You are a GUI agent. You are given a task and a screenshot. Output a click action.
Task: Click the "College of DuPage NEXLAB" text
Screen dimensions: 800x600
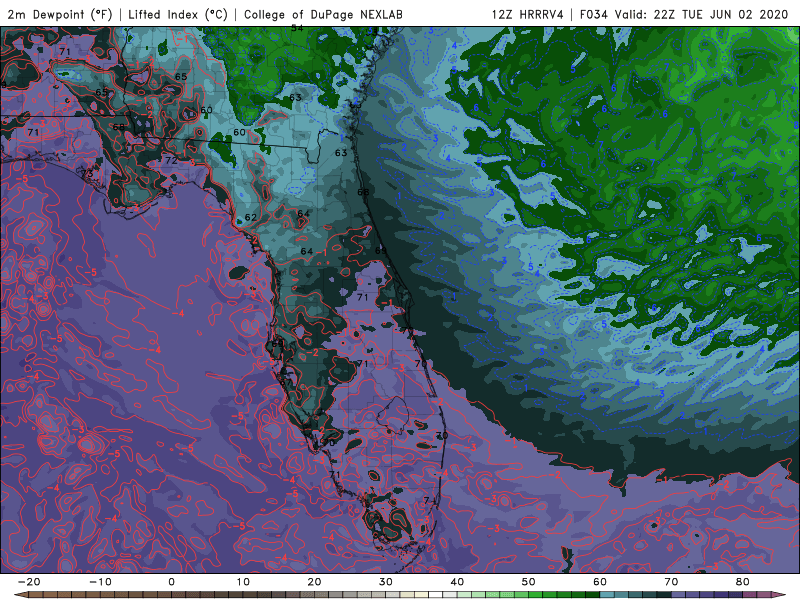[x=323, y=14]
